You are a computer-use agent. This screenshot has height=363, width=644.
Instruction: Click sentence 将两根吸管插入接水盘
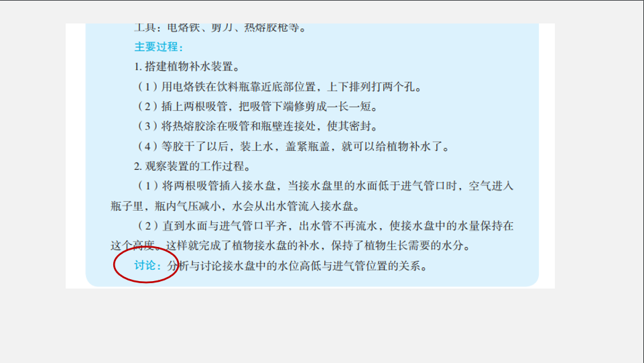point(218,186)
